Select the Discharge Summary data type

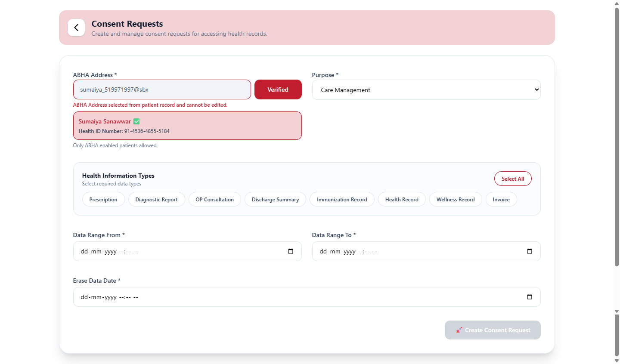(x=276, y=200)
